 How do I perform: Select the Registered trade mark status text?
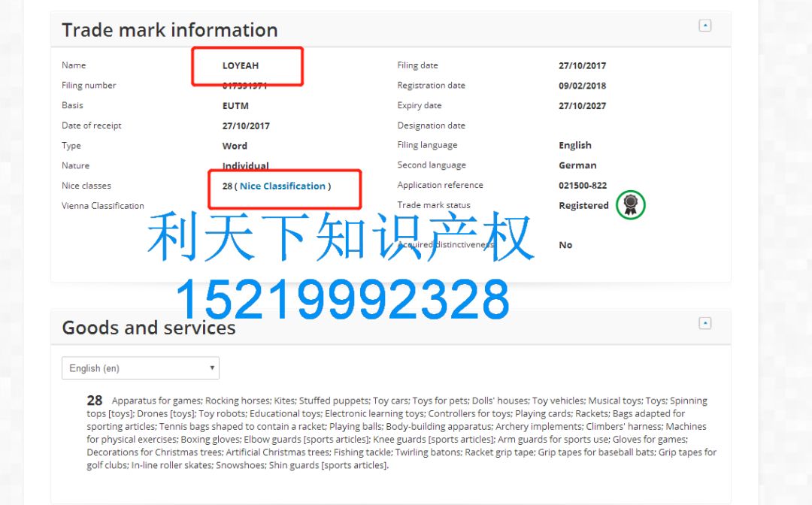[x=583, y=205]
